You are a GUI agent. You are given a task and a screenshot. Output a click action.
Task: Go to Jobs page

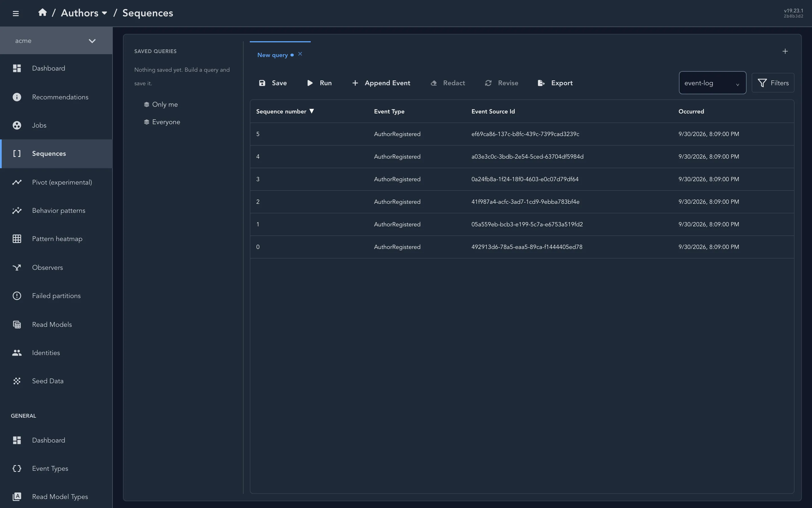[x=56, y=125]
